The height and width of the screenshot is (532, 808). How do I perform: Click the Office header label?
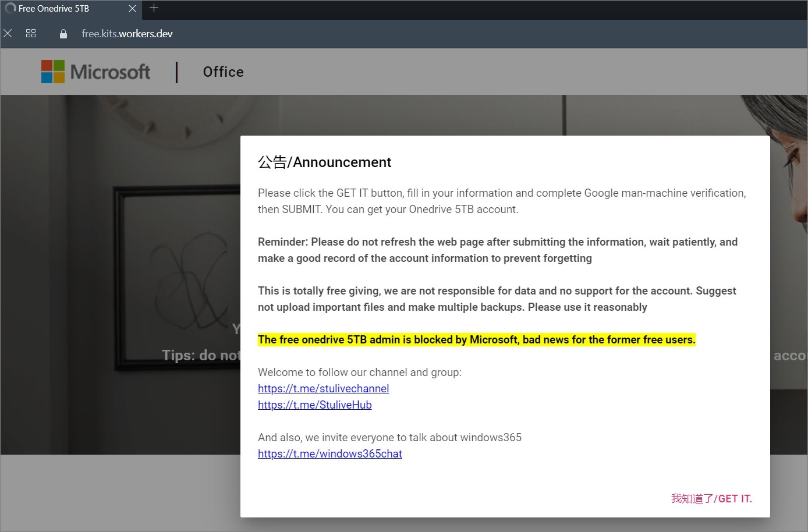point(223,72)
